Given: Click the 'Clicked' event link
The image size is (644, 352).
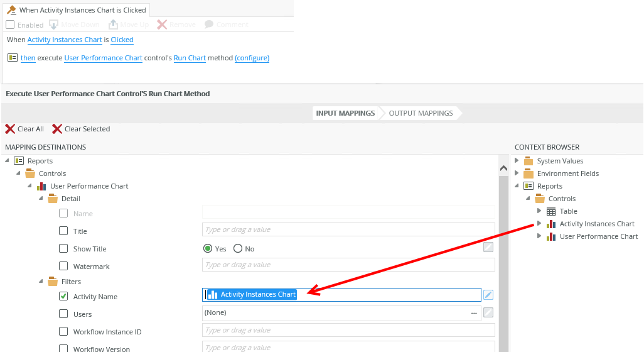Looking at the screenshot, I should (122, 40).
